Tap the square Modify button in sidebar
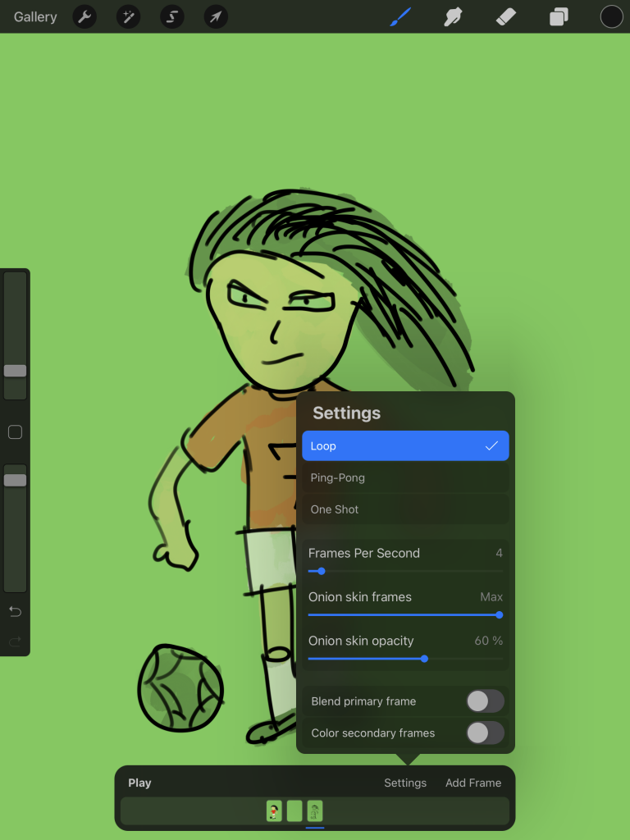This screenshot has width=630, height=840. (x=15, y=431)
